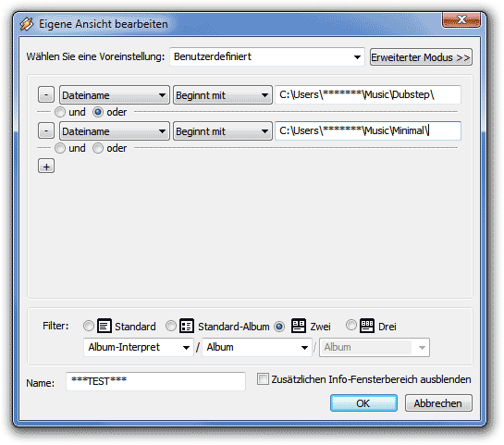Click the MediaMonkey icon in the title bar
This screenshot has height=445, width=504.
27,24
